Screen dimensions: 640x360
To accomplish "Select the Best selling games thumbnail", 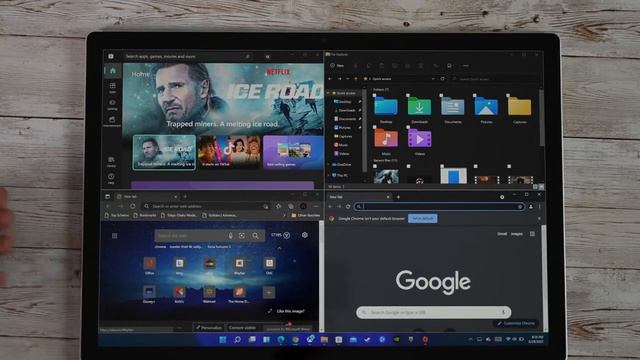I will [294, 152].
